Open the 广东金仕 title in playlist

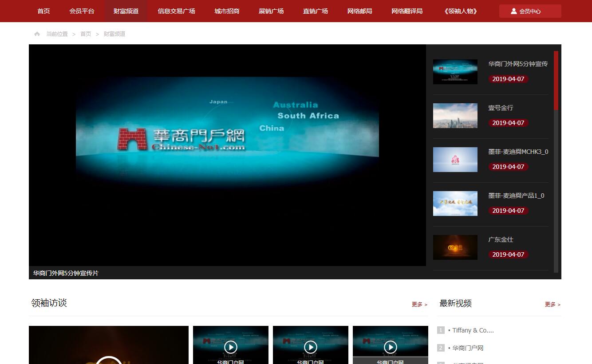click(x=501, y=239)
